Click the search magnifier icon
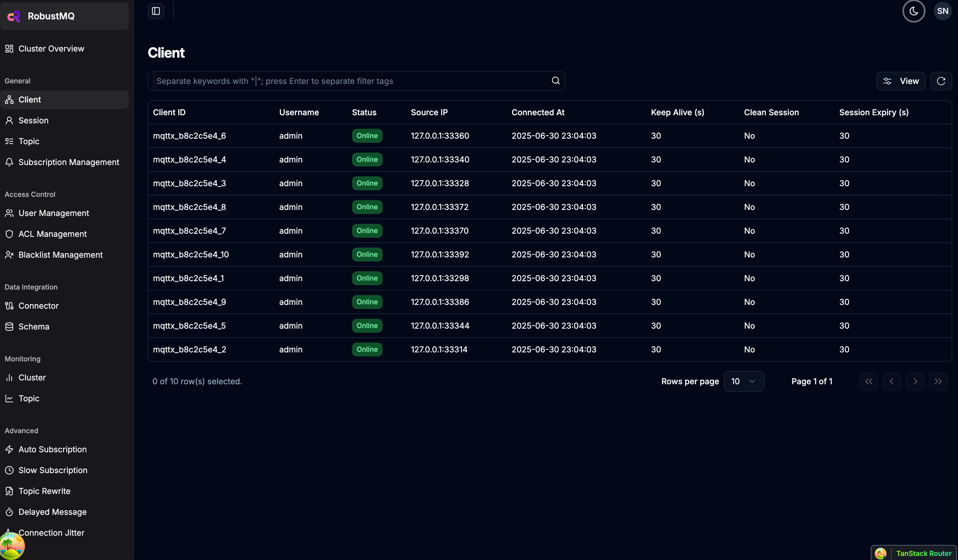This screenshot has height=560, width=958. pos(556,80)
